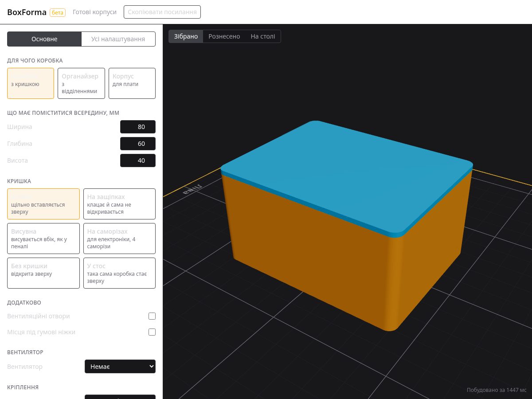Select the 'Корпус для плати' card

132,83
